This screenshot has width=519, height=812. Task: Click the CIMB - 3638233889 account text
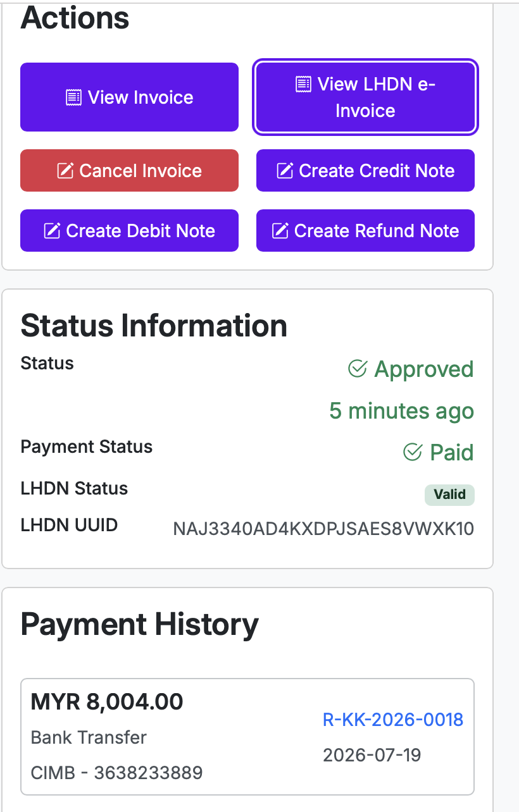coord(116,772)
